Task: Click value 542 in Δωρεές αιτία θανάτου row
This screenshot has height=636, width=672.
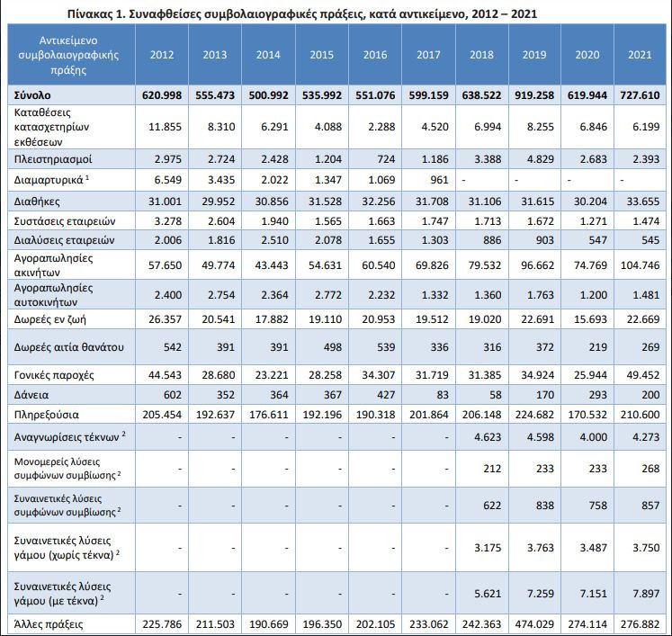Action: (x=173, y=347)
